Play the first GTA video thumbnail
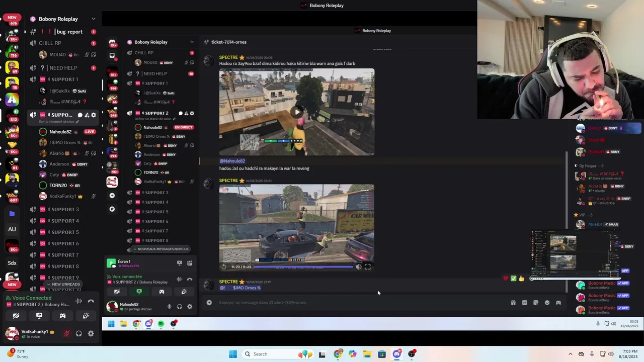This screenshot has height=362, width=644. 297,112
